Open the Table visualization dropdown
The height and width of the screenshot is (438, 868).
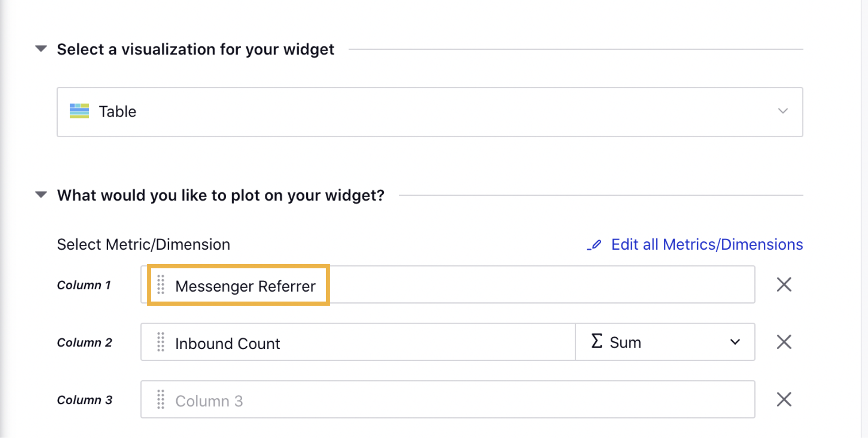coord(429,112)
